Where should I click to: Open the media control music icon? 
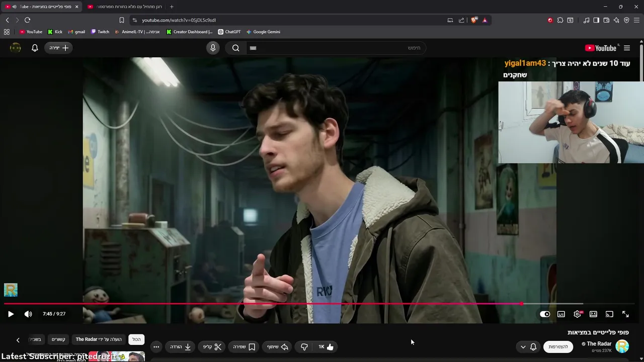pyautogui.click(x=586, y=20)
